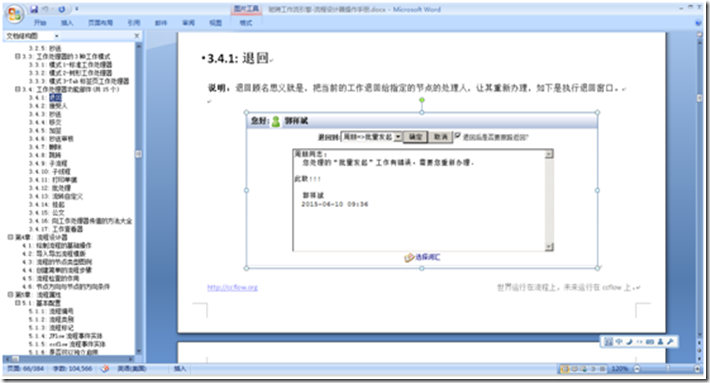Collapse 第4章 流程设计器 node
The height and width of the screenshot is (383, 710).
[10, 237]
